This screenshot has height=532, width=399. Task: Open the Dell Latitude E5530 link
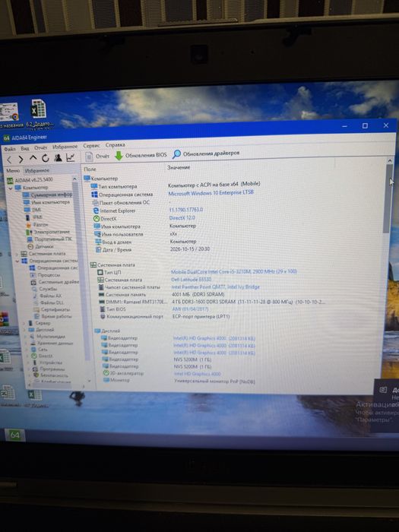192,279
